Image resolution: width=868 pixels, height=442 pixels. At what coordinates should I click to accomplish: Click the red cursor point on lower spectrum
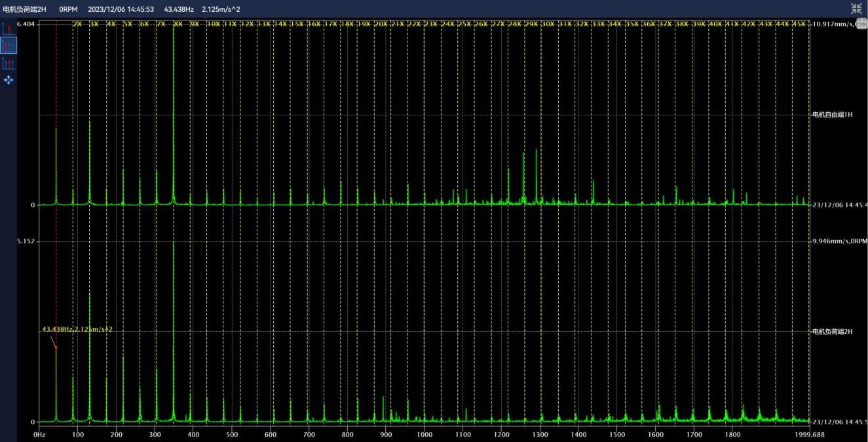point(56,348)
